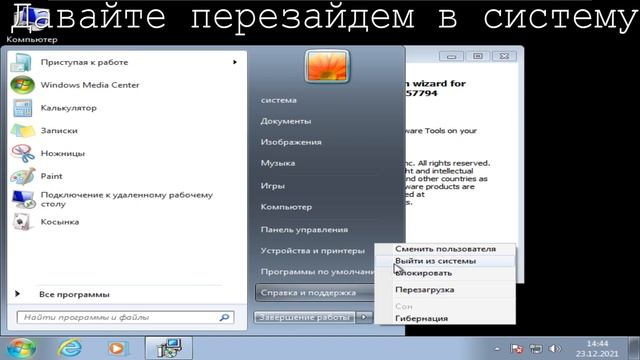The width and height of the screenshot is (640, 360).
Task: Launch Windows Media Center icon
Action: 22,85
